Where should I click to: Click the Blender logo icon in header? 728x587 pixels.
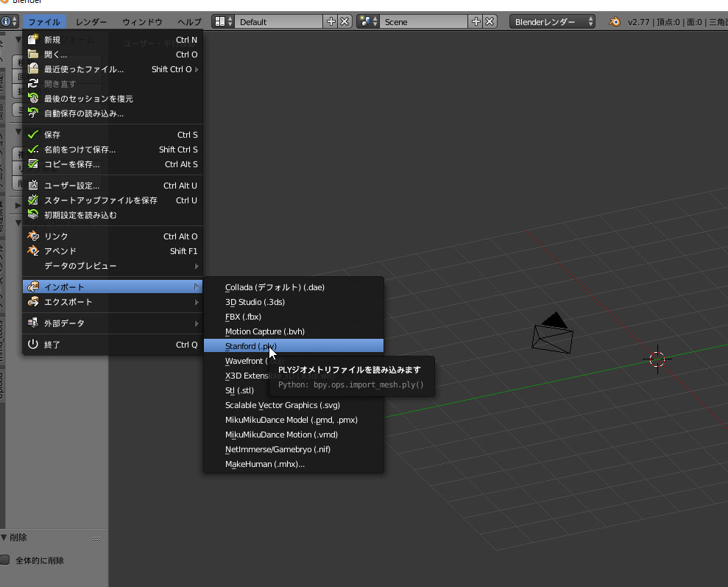pos(615,22)
